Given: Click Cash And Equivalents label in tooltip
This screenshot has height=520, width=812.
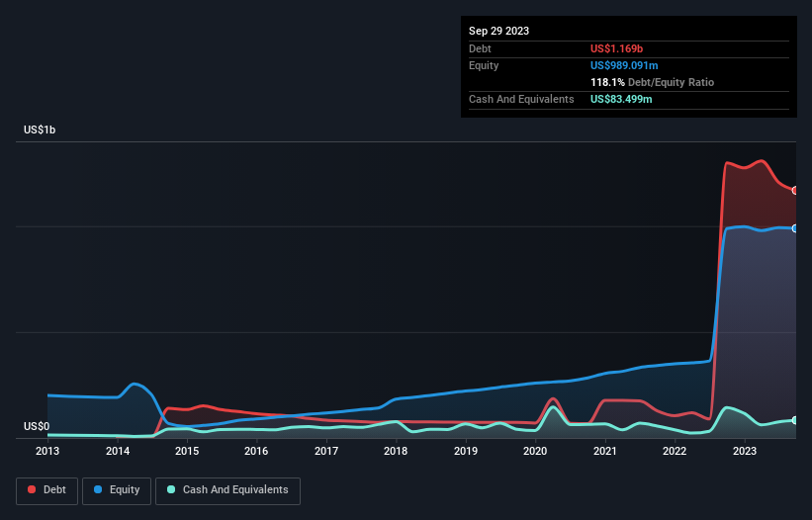Looking at the screenshot, I should pos(521,99).
